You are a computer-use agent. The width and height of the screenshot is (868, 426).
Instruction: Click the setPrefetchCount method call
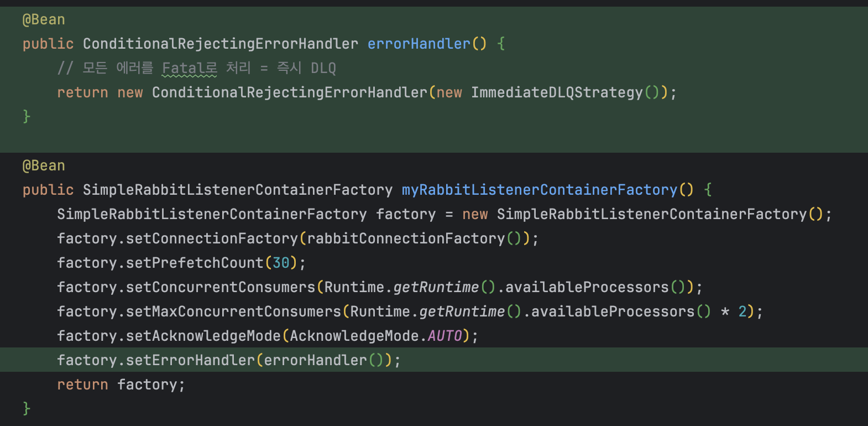[195, 263]
